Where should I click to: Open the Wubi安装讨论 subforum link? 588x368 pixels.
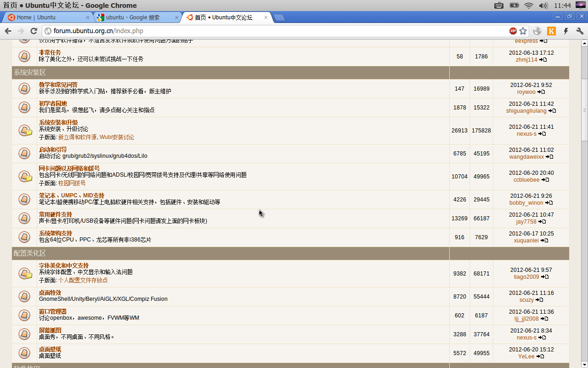pos(117,137)
